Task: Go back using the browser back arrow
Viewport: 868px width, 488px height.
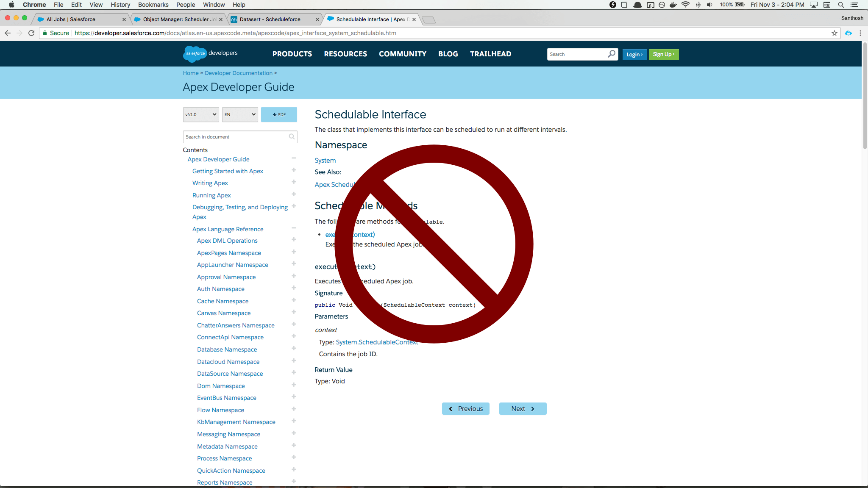Action: [8, 33]
